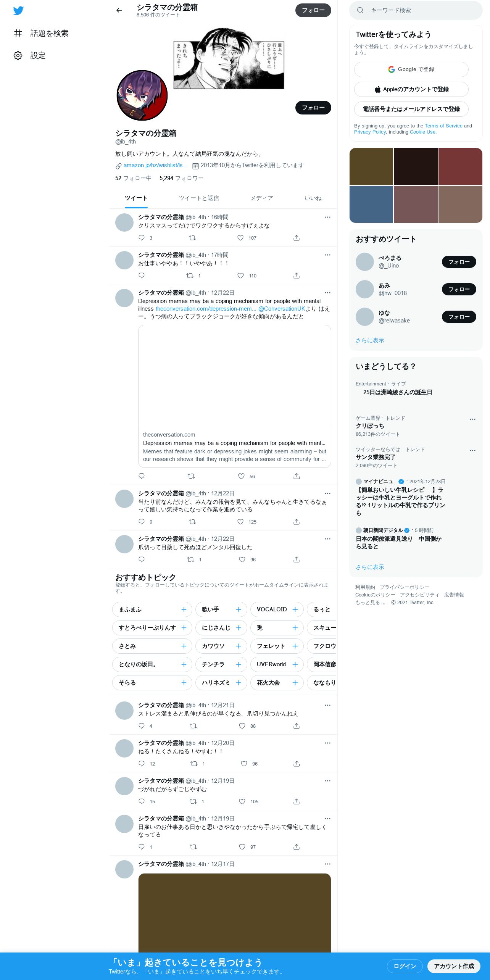Like the お仕事いやや tweet

point(240,276)
